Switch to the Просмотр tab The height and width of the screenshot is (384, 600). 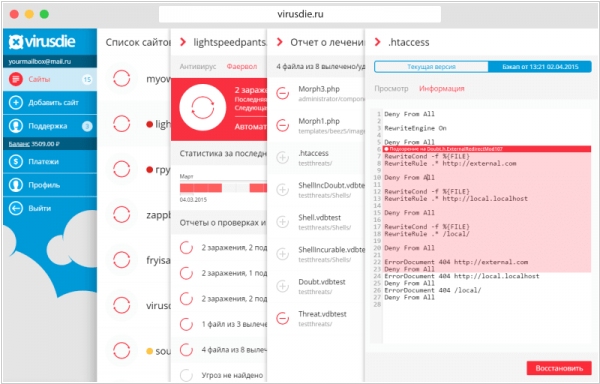pyautogui.click(x=391, y=88)
